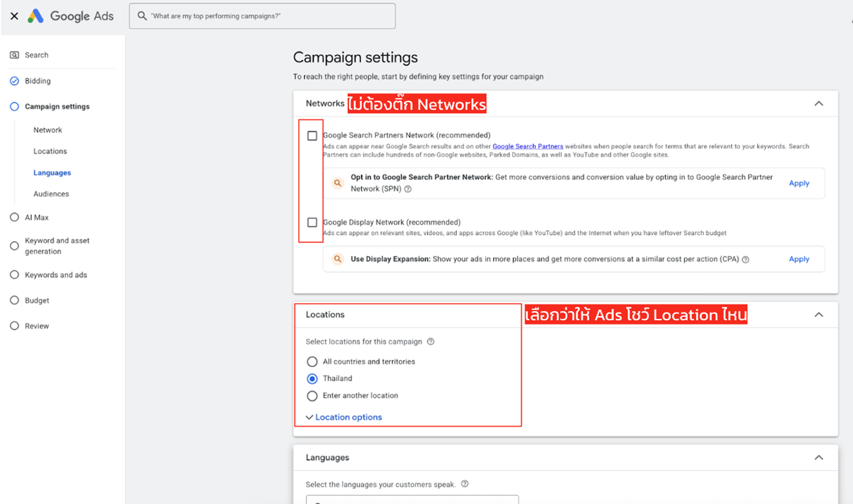853x504 pixels.
Task: Jump to Languages sub-item in sidebar
Action: [x=52, y=173]
